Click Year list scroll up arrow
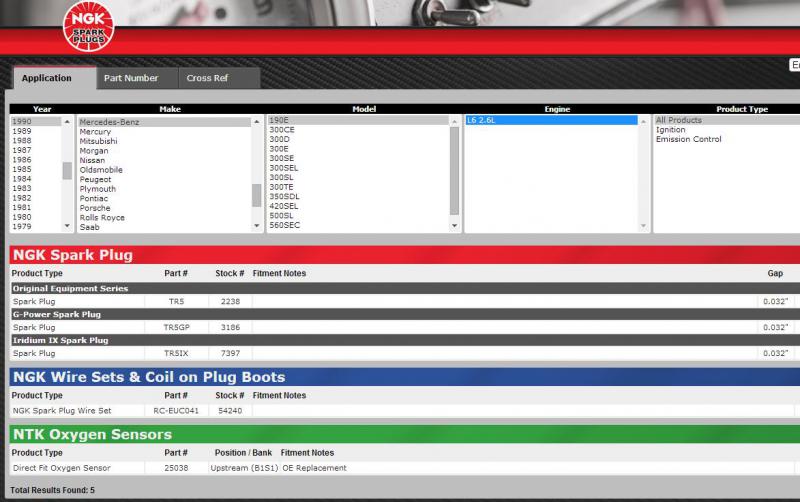800x502 pixels. click(x=67, y=121)
